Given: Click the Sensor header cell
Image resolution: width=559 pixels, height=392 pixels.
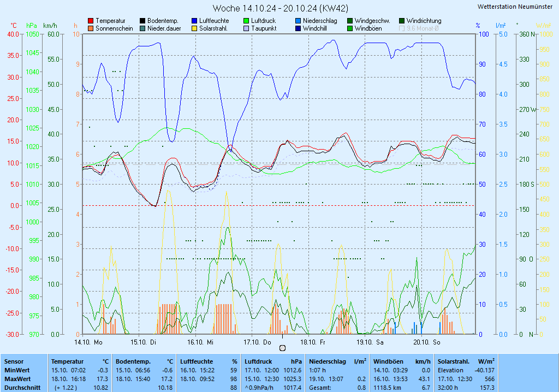Looking at the screenshot, I should pyautogui.click(x=14, y=361).
